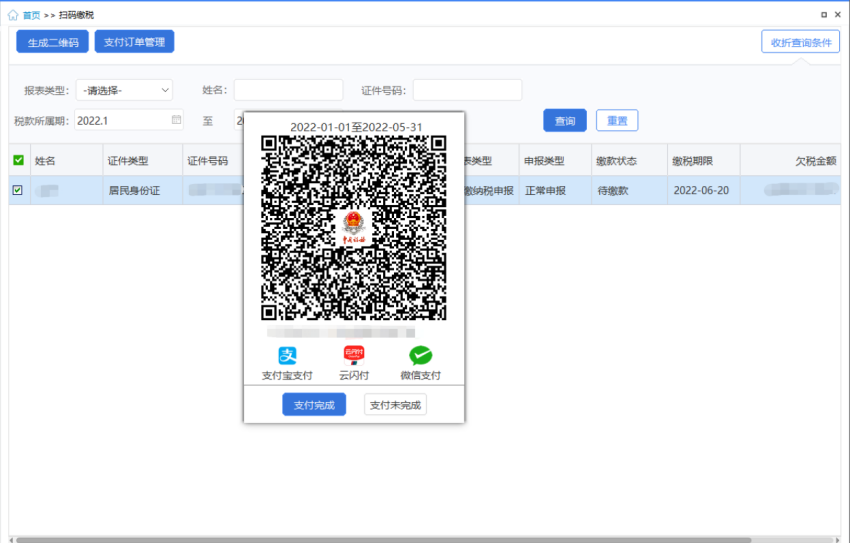Focus the 证件号码 input field
Viewport: 850px width, 543px height.
tap(467, 90)
